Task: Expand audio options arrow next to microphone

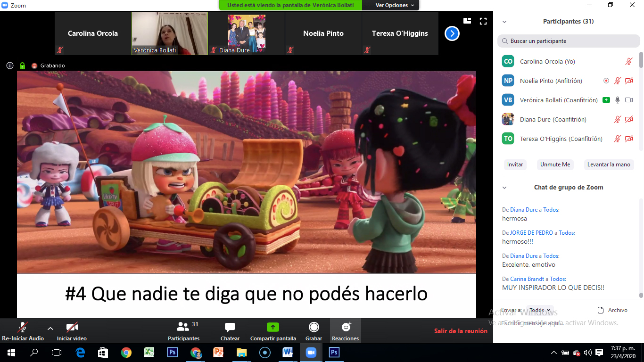Action: [50, 329]
